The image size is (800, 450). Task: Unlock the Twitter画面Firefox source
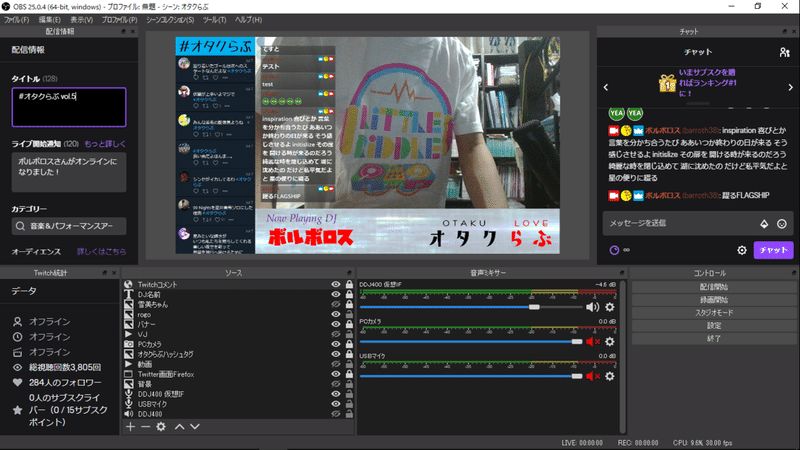349,374
